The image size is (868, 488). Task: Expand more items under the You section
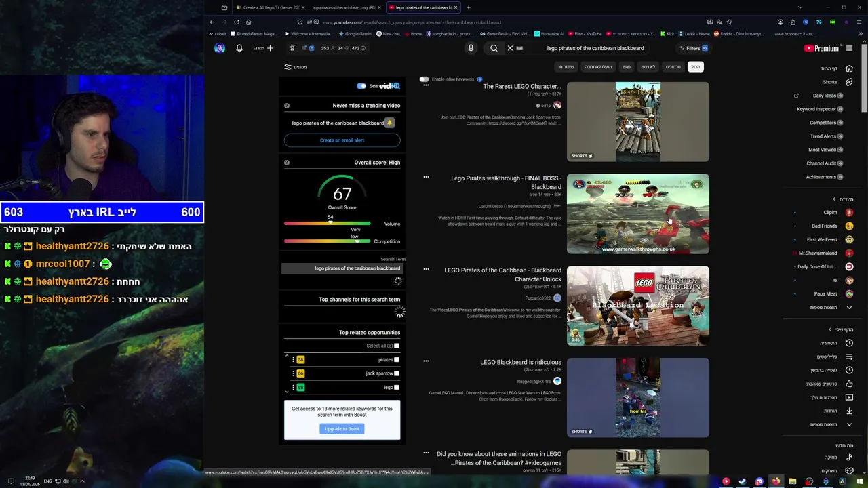[849, 424]
